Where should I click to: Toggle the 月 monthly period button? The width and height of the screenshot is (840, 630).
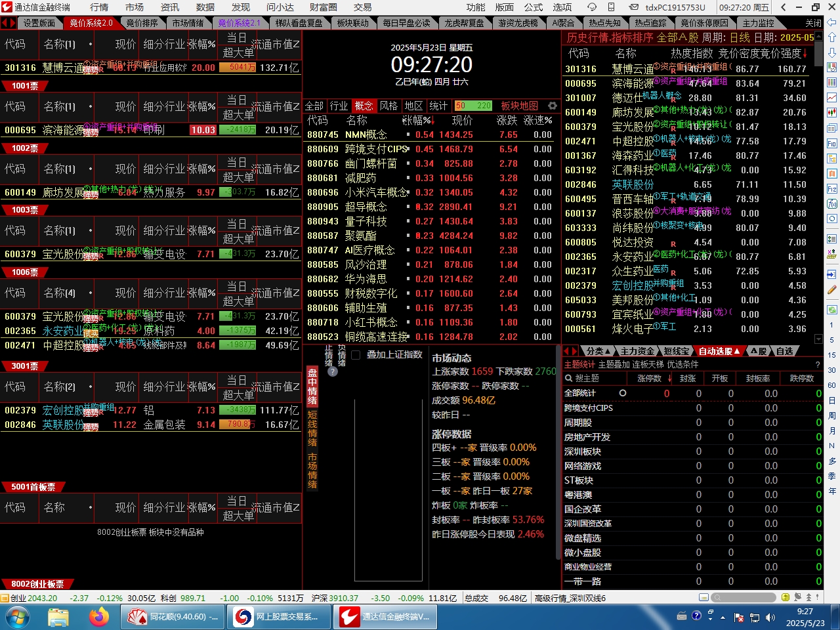832,430
